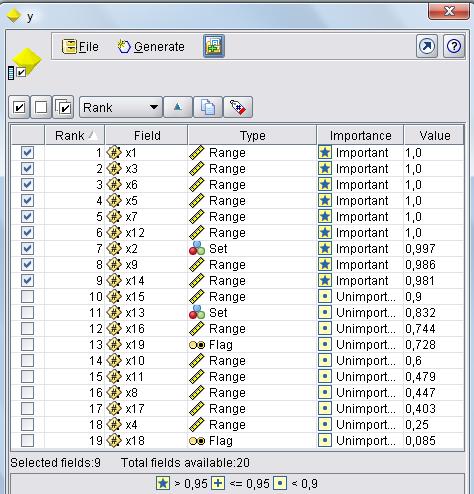This screenshot has height=494, width=474.
Task: Open the Rank sort-by dropdown
Action: [121, 107]
